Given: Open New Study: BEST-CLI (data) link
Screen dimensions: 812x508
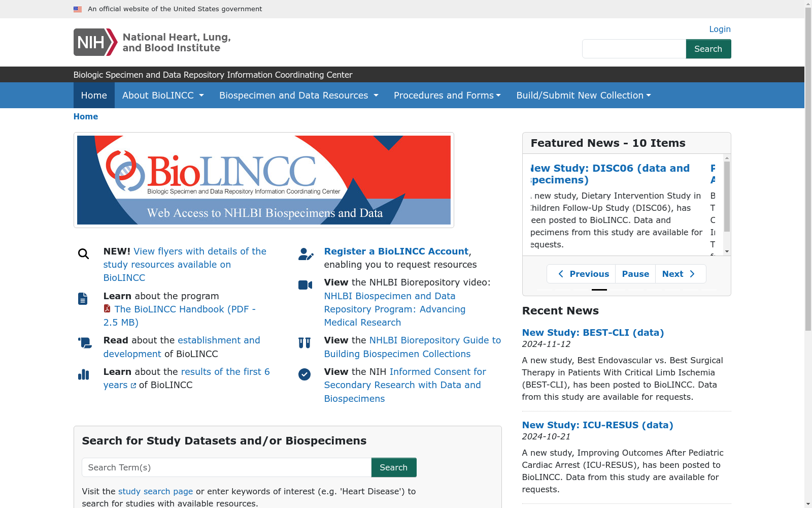Looking at the screenshot, I should 593,333.
